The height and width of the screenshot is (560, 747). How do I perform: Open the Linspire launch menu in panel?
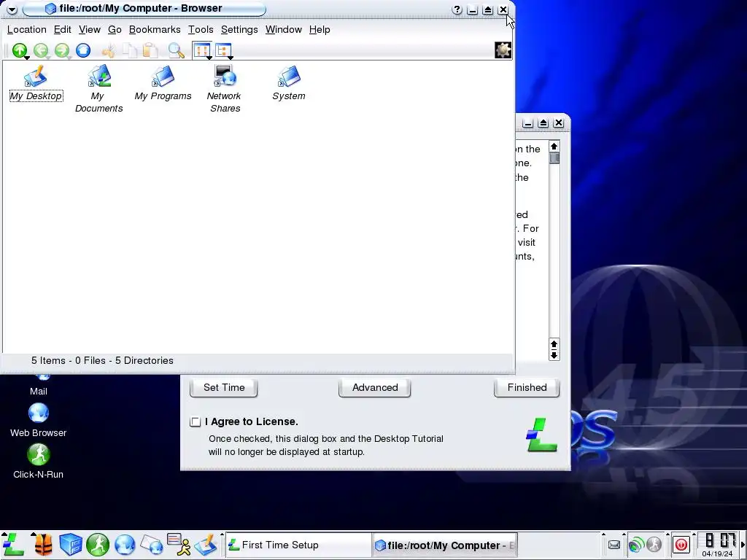[13, 545]
